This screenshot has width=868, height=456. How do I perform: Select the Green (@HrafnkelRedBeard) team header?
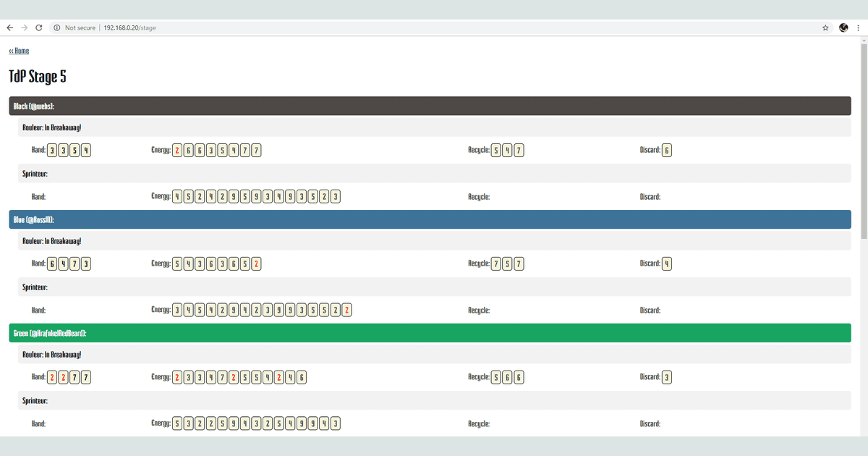coord(430,333)
